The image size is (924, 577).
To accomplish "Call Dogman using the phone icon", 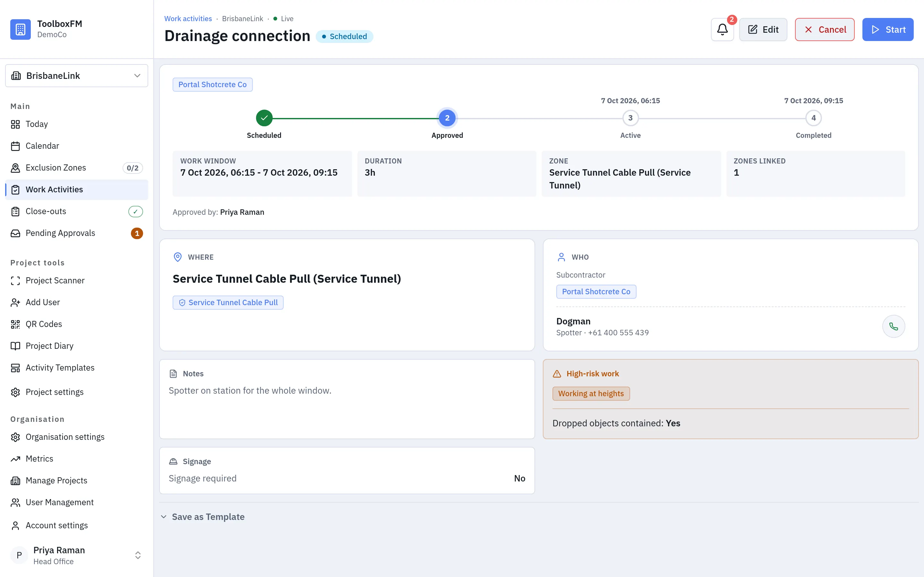I will (x=894, y=326).
